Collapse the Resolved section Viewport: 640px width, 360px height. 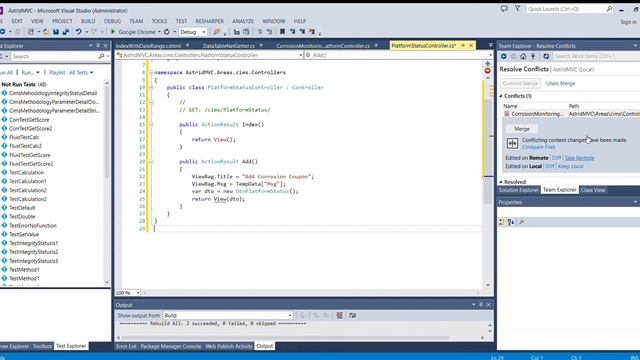(501, 182)
